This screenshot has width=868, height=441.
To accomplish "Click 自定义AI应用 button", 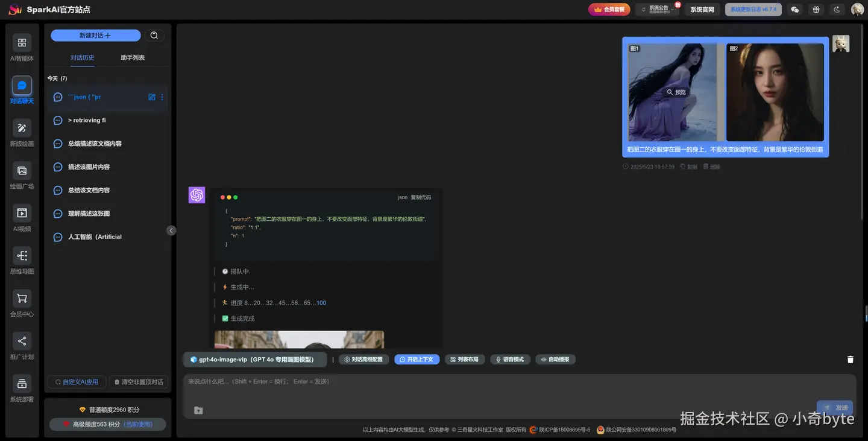I will [x=77, y=382].
